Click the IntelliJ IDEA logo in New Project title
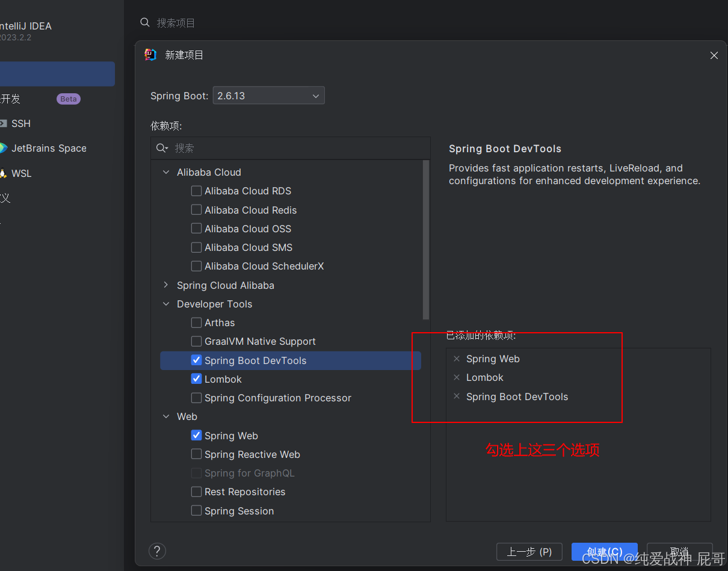The image size is (728, 571). tap(150, 55)
